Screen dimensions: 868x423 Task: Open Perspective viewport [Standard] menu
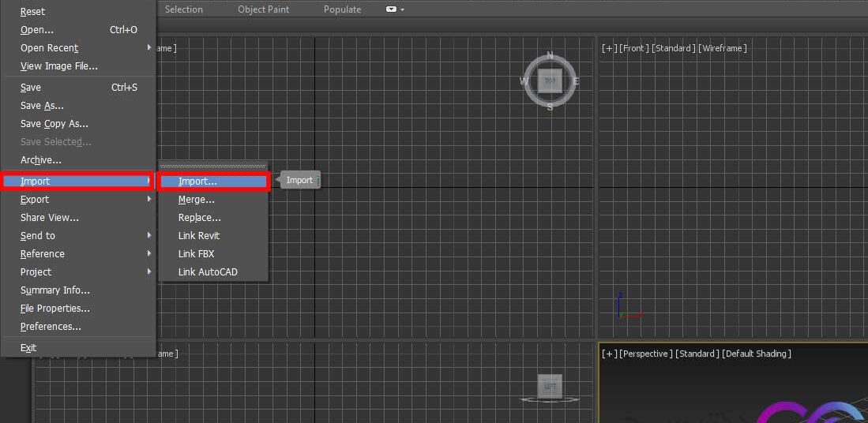[x=697, y=354]
